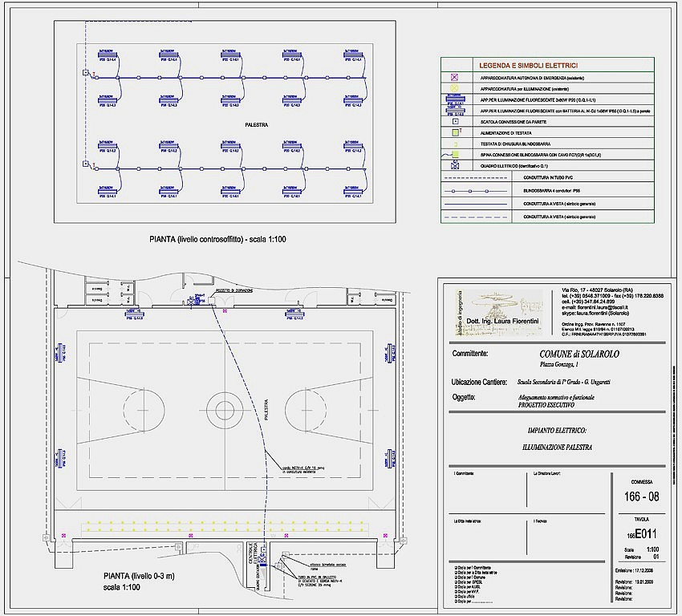Select the Alimentazione di Testata legend symbol
Viewport: 682px width, 616px height.
[454, 131]
